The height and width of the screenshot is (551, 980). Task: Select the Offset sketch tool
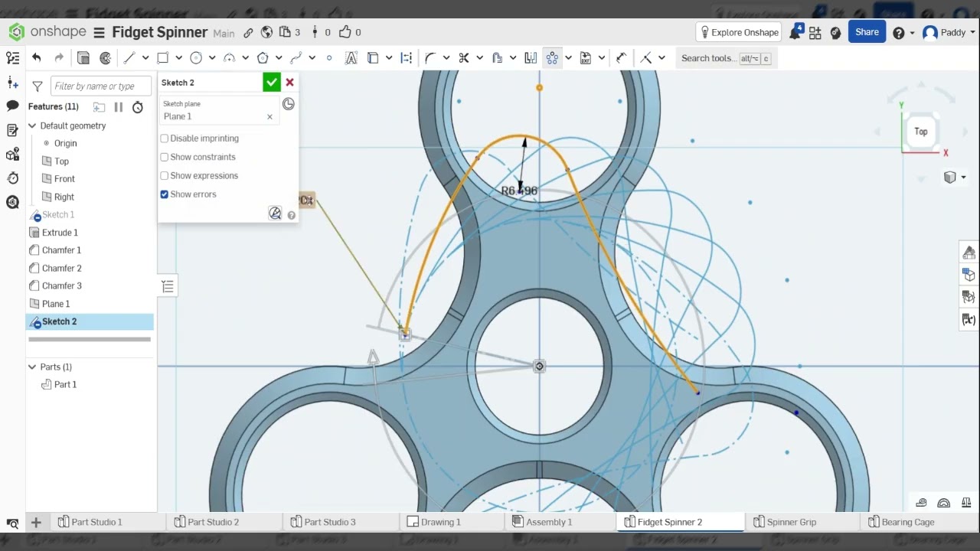click(x=497, y=58)
